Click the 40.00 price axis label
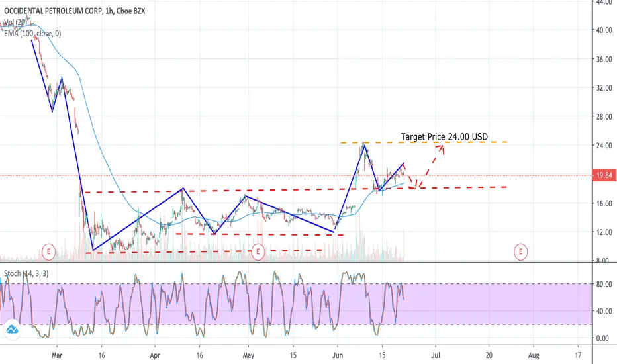 click(604, 30)
